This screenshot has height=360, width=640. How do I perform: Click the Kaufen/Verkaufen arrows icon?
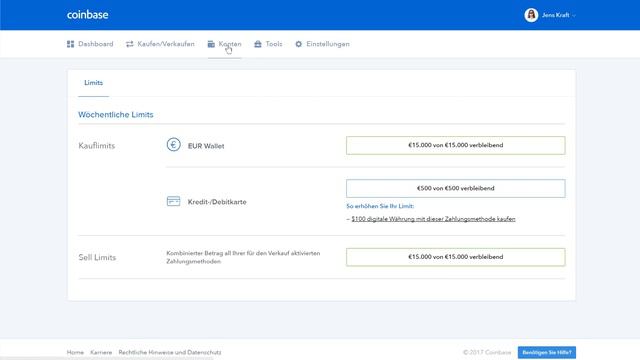(x=130, y=44)
